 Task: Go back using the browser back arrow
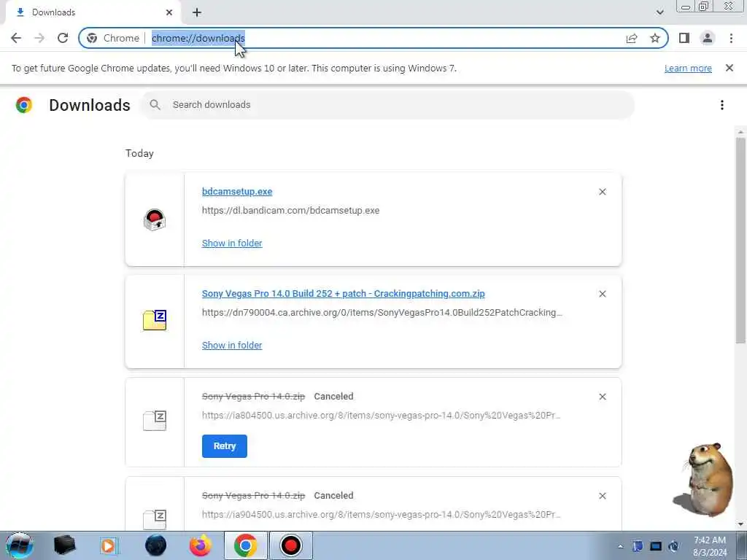[16, 38]
